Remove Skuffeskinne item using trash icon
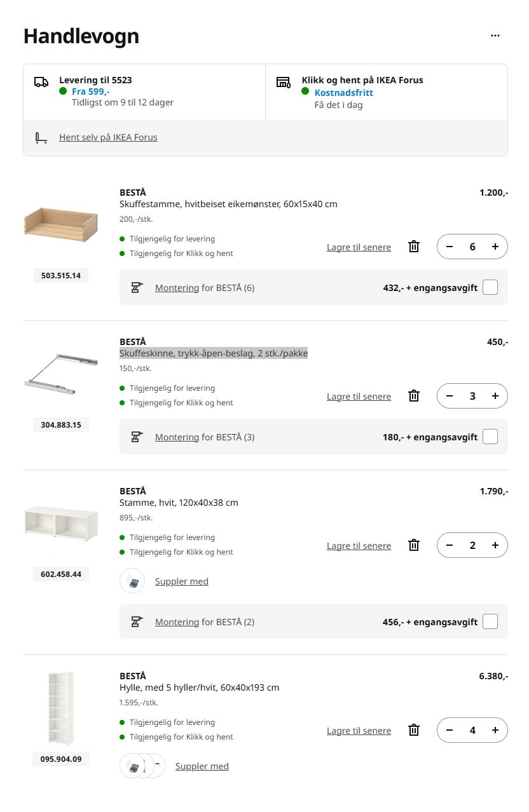 click(414, 396)
